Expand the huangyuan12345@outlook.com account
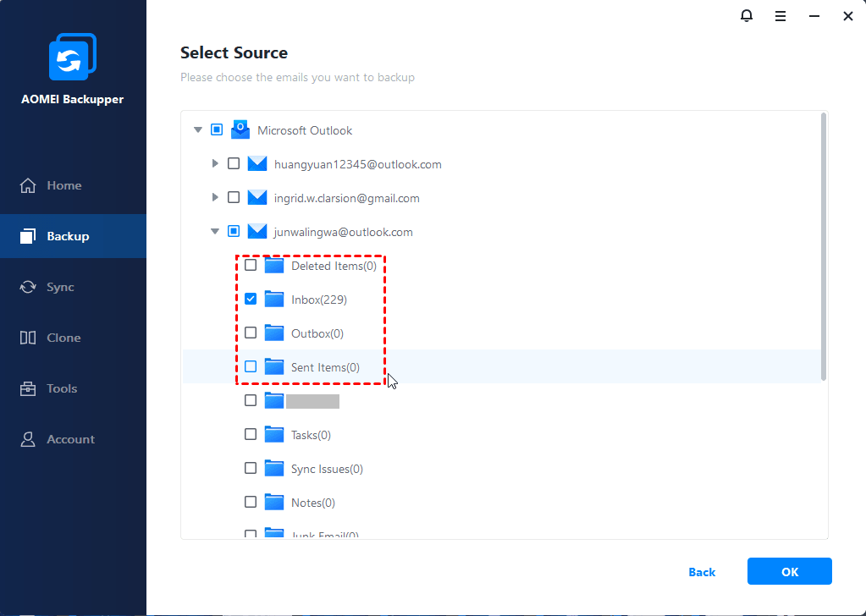The height and width of the screenshot is (616, 866). pos(215,163)
